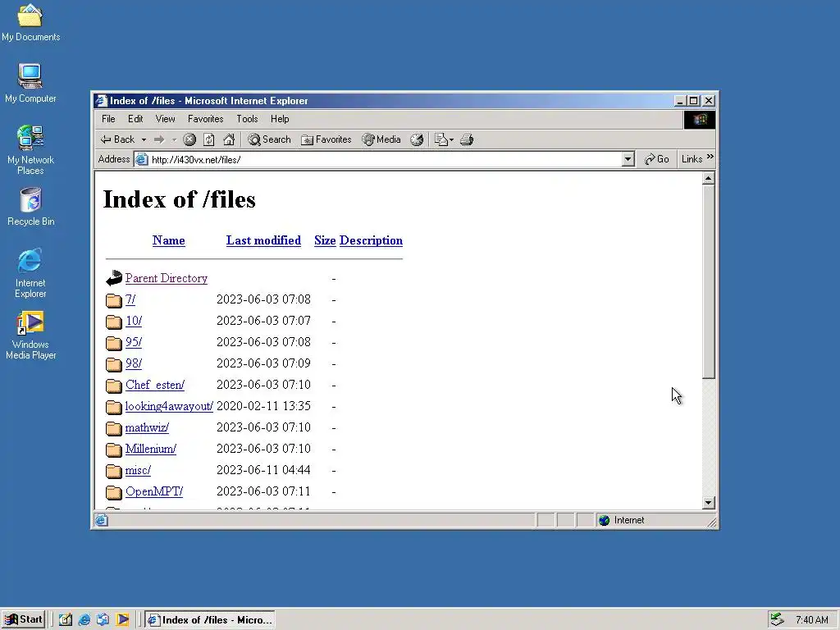This screenshot has width=840, height=630.
Task: Open the Favorites menu
Action: pos(205,119)
